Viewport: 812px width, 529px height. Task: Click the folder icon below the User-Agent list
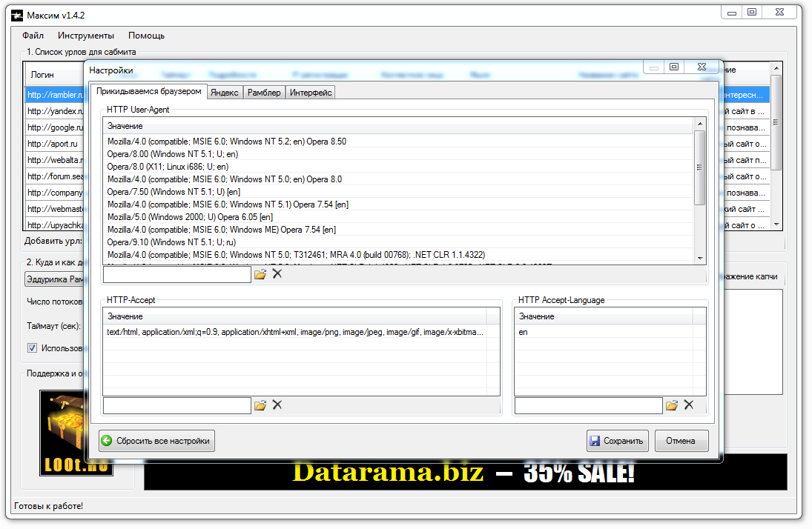[x=260, y=274]
